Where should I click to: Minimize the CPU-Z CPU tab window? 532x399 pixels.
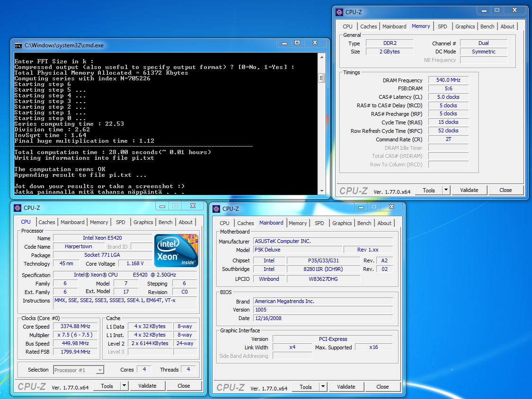pyautogui.click(x=162, y=206)
